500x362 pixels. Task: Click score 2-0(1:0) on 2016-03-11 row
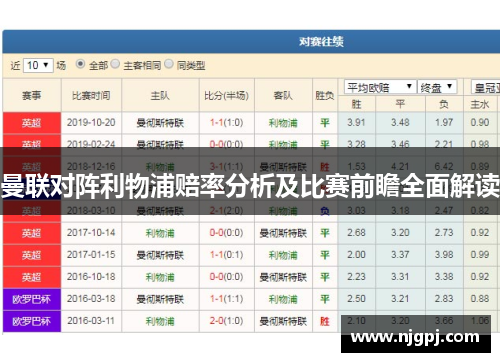click(x=227, y=321)
